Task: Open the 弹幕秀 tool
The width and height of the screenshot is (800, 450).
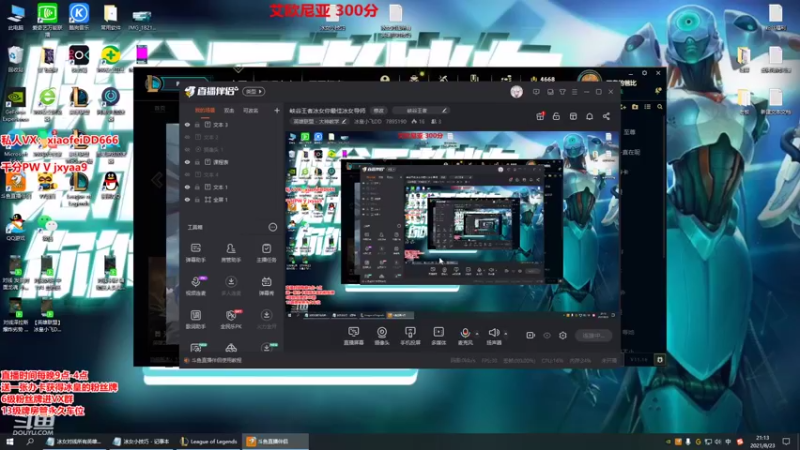Action: coord(266,286)
